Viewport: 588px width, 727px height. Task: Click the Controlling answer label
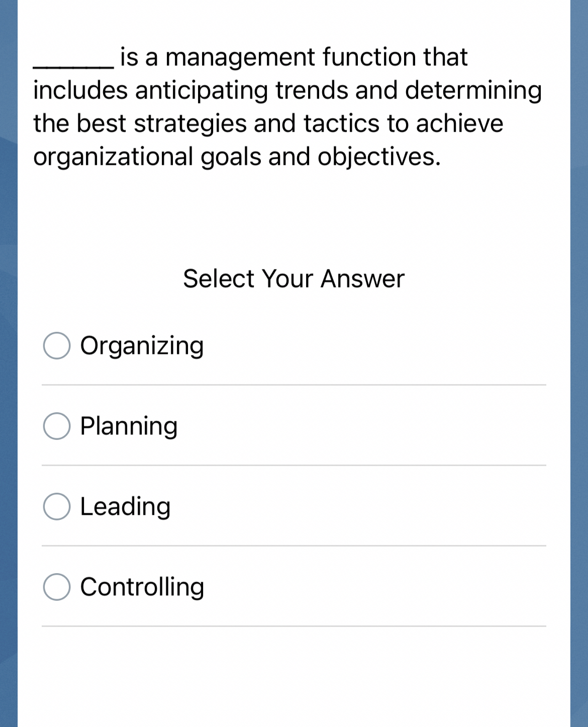[x=142, y=586]
